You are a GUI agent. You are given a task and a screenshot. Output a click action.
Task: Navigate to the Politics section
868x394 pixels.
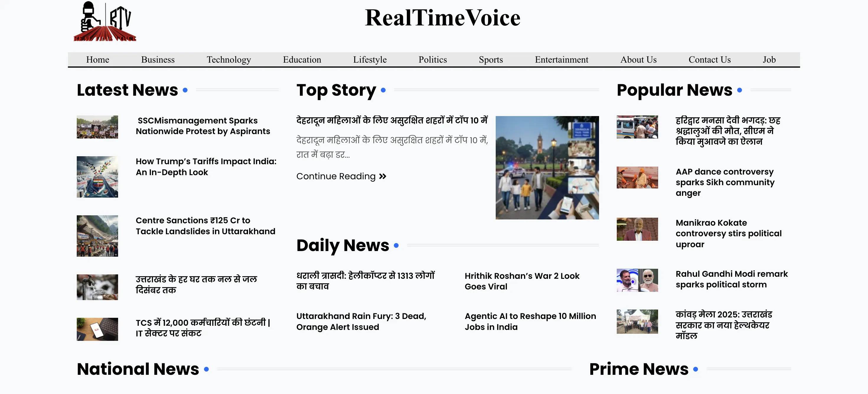[433, 60]
